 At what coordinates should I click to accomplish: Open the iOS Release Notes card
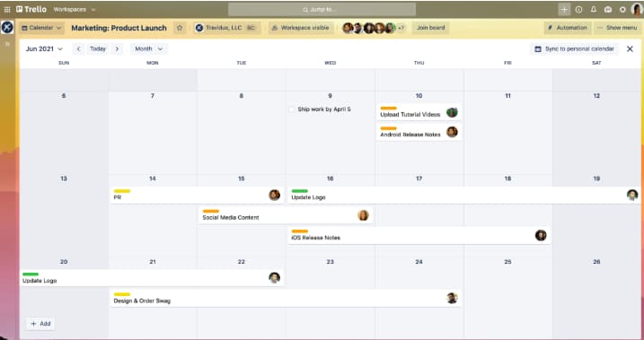[x=419, y=235]
